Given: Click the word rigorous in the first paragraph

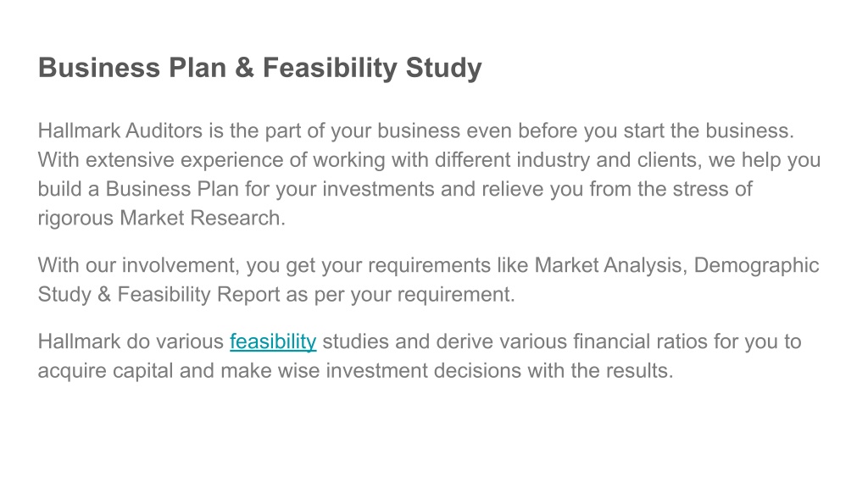Looking at the screenshot, I should pos(75,218).
